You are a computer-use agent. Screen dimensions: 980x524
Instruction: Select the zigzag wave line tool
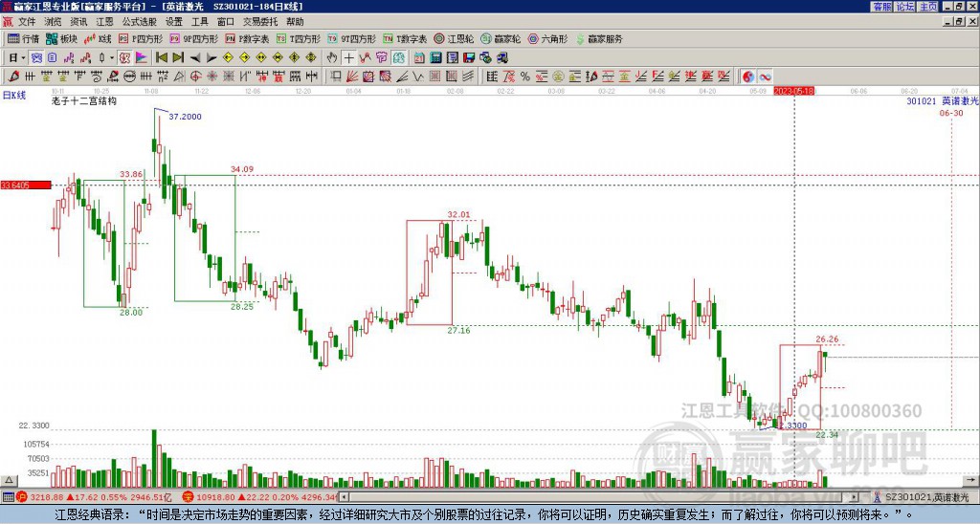click(x=418, y=76)
